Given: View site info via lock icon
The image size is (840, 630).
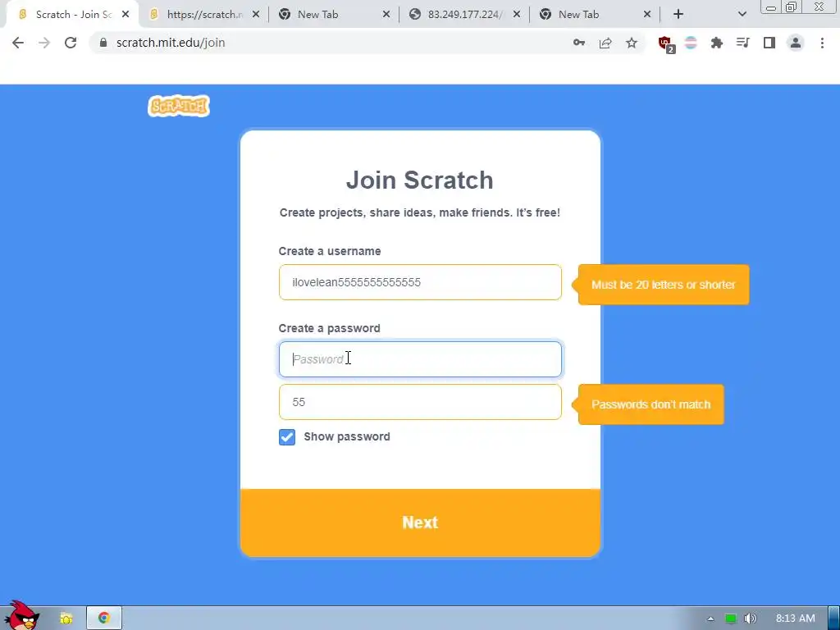Looking at the screenshot, I should pos(103,43).
